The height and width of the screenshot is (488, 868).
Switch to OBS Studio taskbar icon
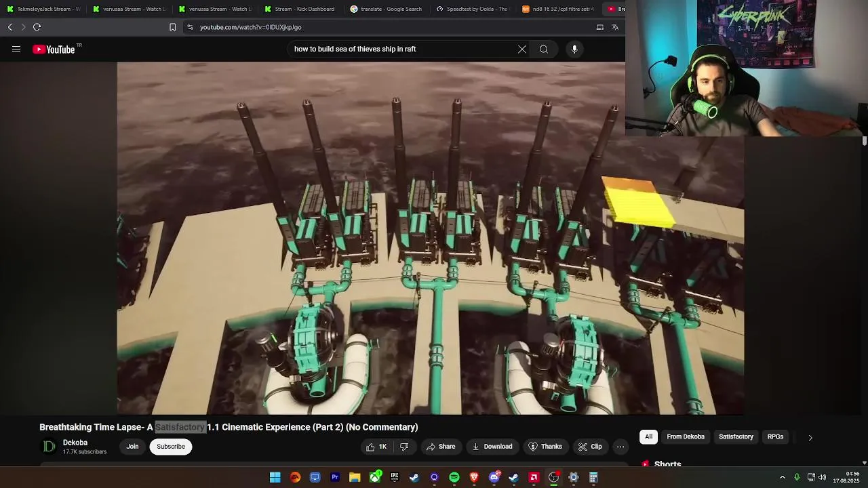554,477
